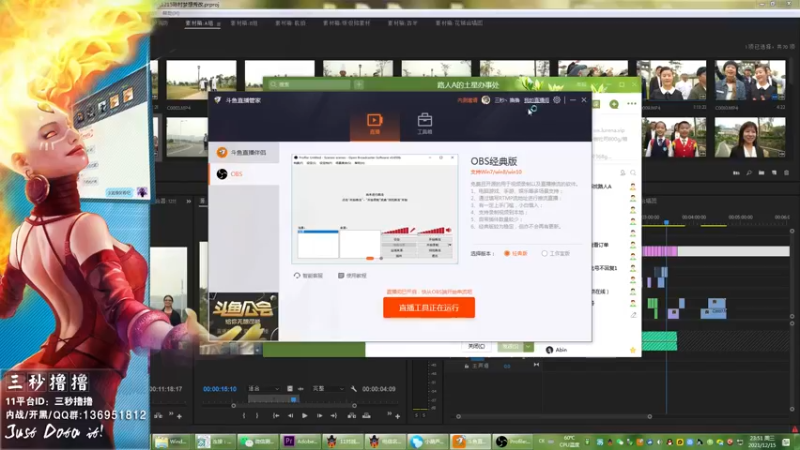The height and width of the screenshot is (450, 800).
Task: Open the three-dot more menu in chat window
Action: (632, 104)
